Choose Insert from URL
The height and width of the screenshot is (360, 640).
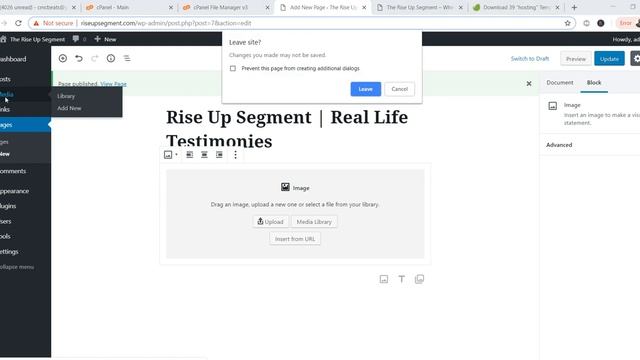point(295,239)
